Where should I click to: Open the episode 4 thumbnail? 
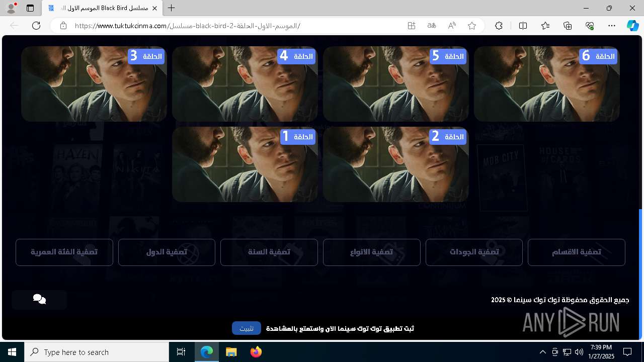(245, 84)
